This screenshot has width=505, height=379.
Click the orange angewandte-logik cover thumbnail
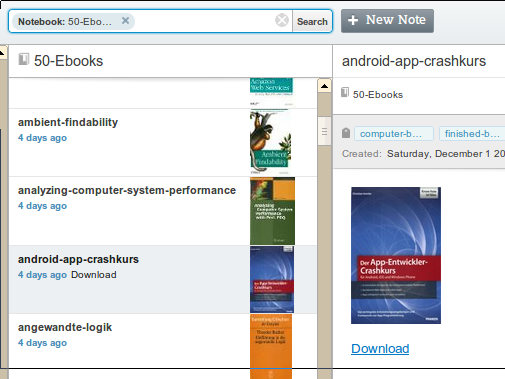pyautogui.click(x=271, y=347)
